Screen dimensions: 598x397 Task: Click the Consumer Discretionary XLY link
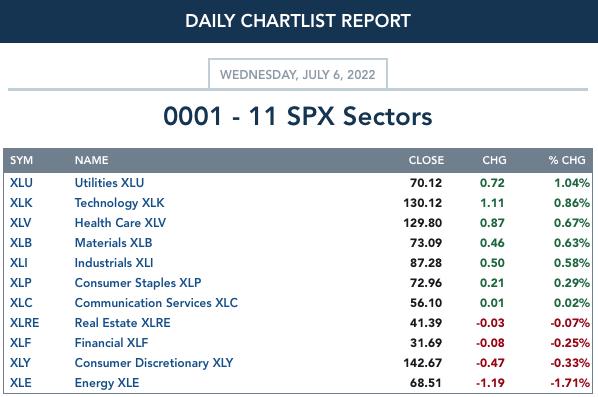(x=154, y=363)
